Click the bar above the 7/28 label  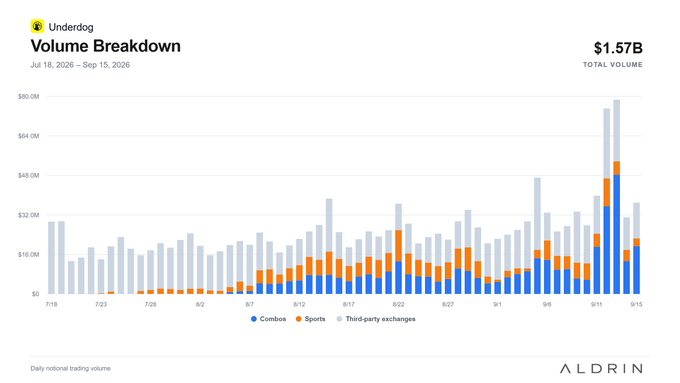click(150, 272)
